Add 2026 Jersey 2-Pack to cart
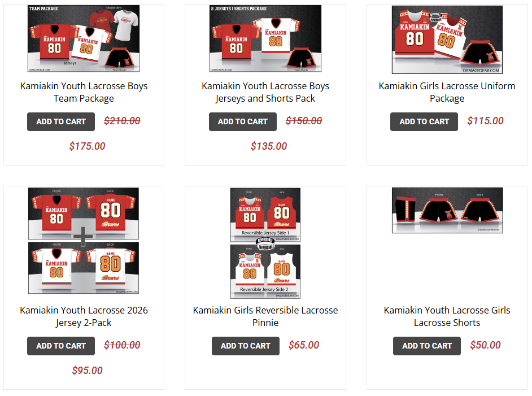This screenshot has width=532, height=396. pos(61,346)
